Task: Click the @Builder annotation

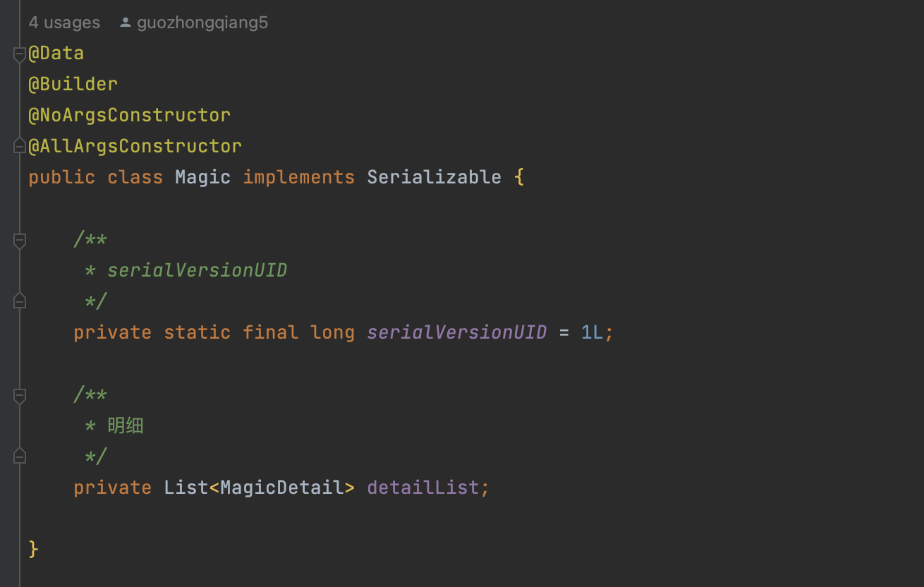Action: pos(73,84)
